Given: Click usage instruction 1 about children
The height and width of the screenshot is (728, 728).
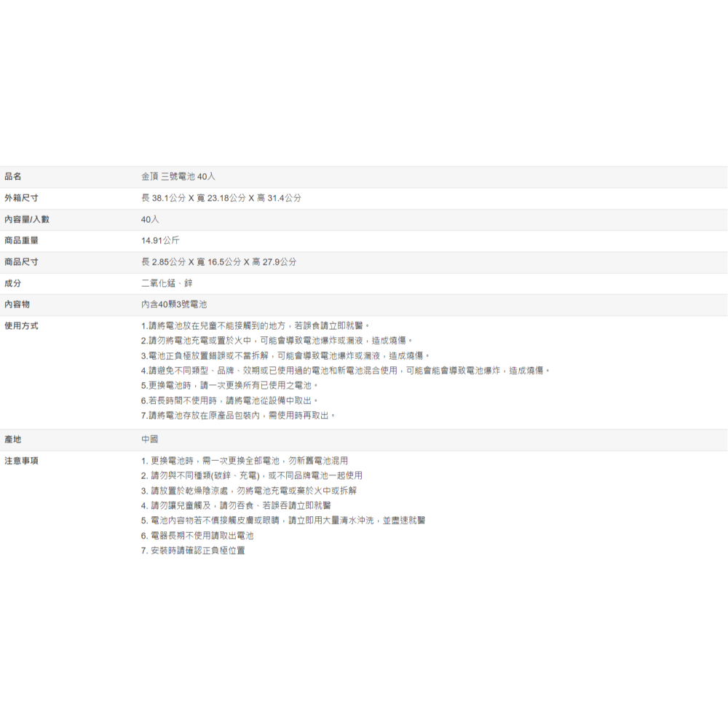Looking at the screenshot, I should tap(256, 325).
